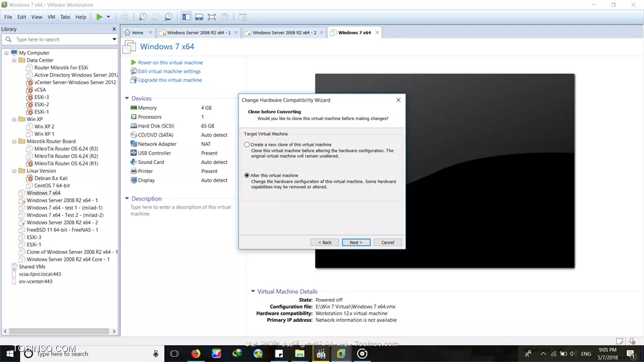Click Edit virtual machine settings link
This screenshot has height=362, width=644.
click(x=169, y=72)
